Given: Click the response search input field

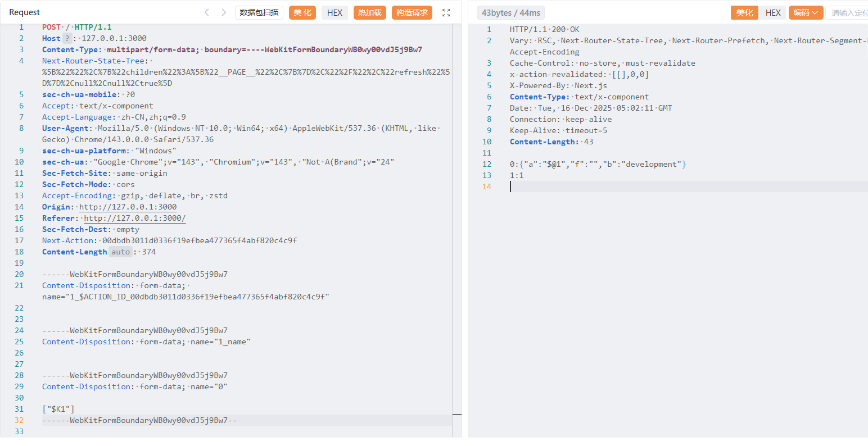Looking at the screenshot, I should 848,12.
